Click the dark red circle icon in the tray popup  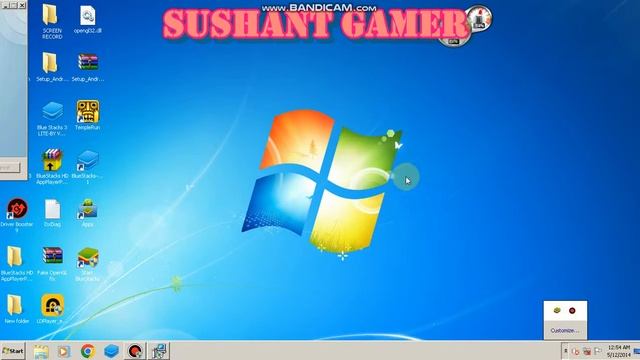click(x=572, y=311)
